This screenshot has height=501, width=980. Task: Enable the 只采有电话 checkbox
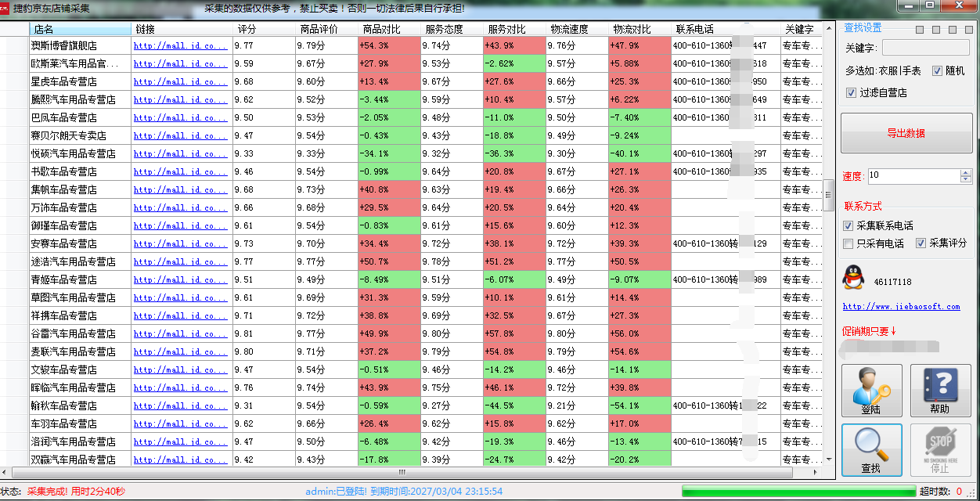click(x=848, y=243)
